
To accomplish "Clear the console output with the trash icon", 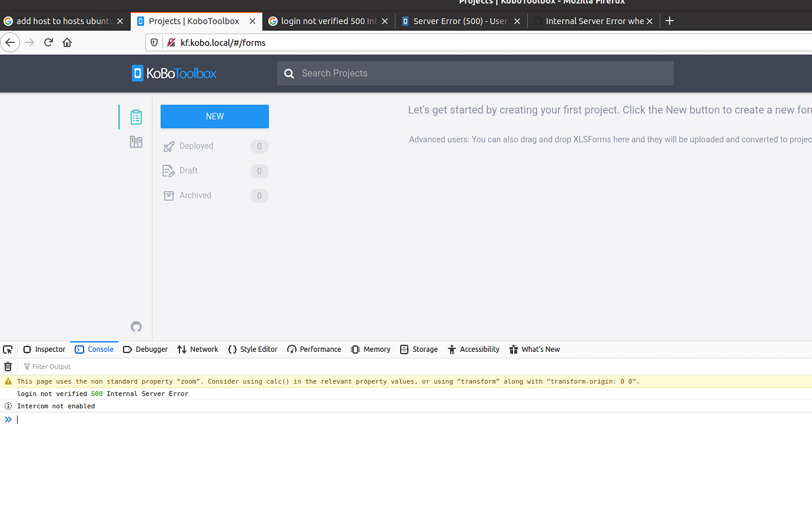I will click(x=8, y=366).
